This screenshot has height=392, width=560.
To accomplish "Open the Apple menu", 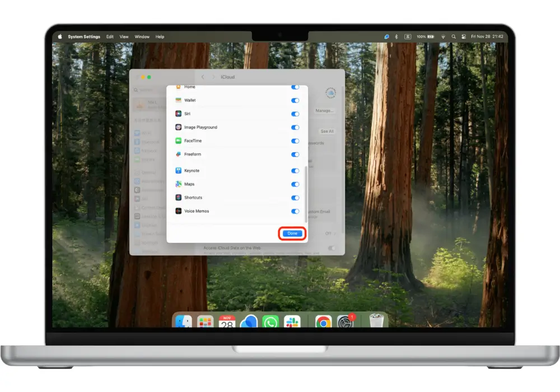I will coord(60,36).
